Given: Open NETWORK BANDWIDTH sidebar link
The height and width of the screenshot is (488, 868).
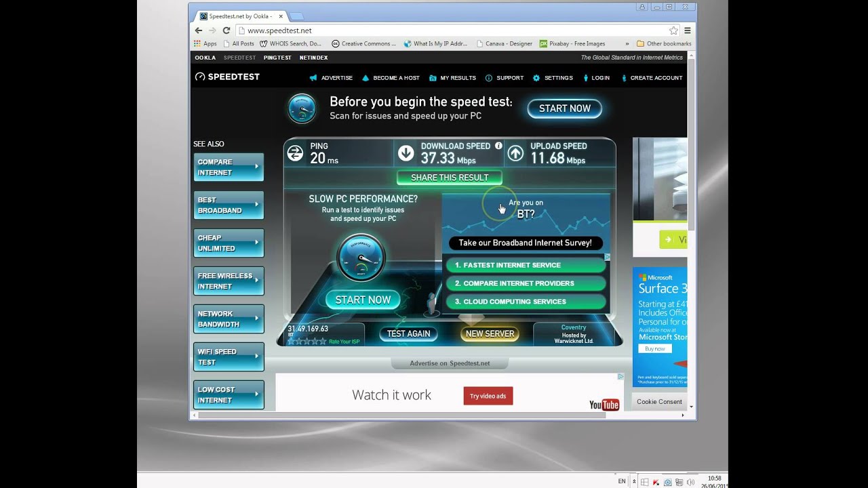Looking at the screenshot, I should point(229,319).
